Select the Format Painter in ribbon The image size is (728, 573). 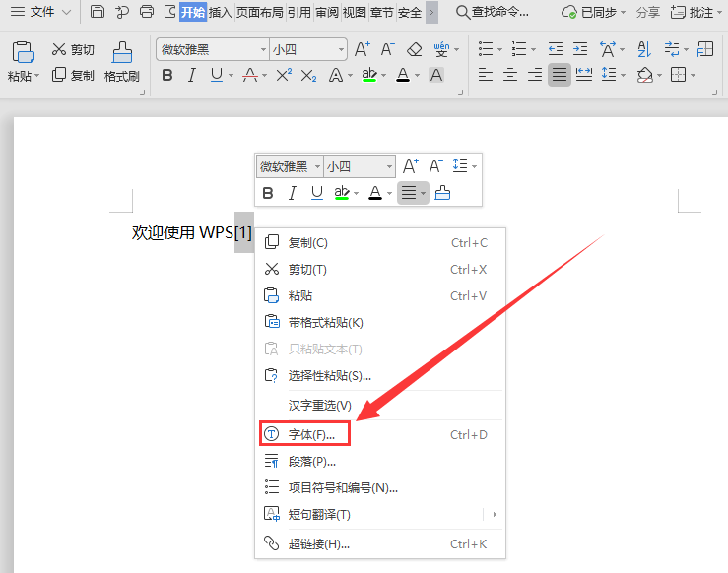pyautogui.click(x=121, y=62)
